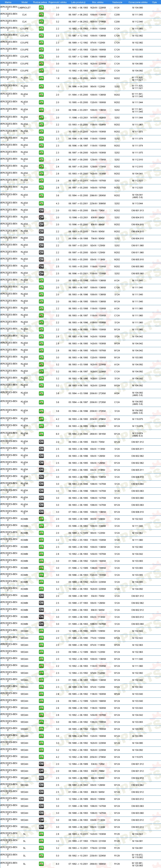Click the Rodzaj paliwa column header
161x868 pixels.
coord(40,2)
